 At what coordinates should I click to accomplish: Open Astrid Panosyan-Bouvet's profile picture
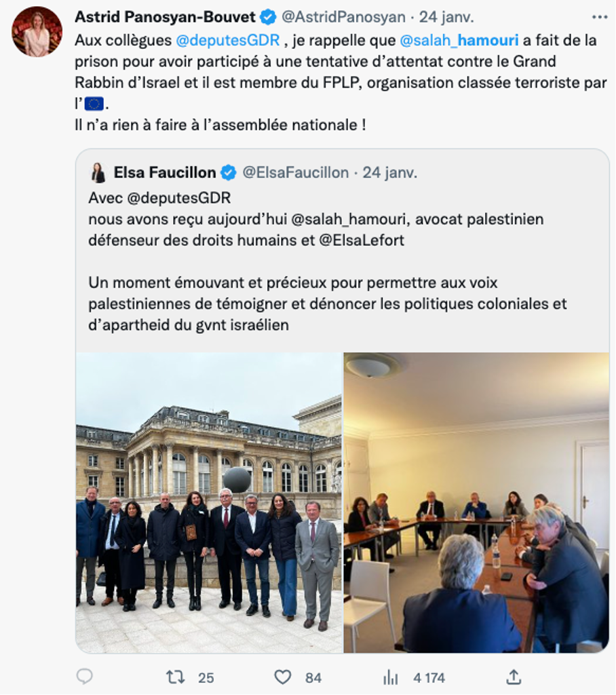pyautogui.click(x=37, y=32)
